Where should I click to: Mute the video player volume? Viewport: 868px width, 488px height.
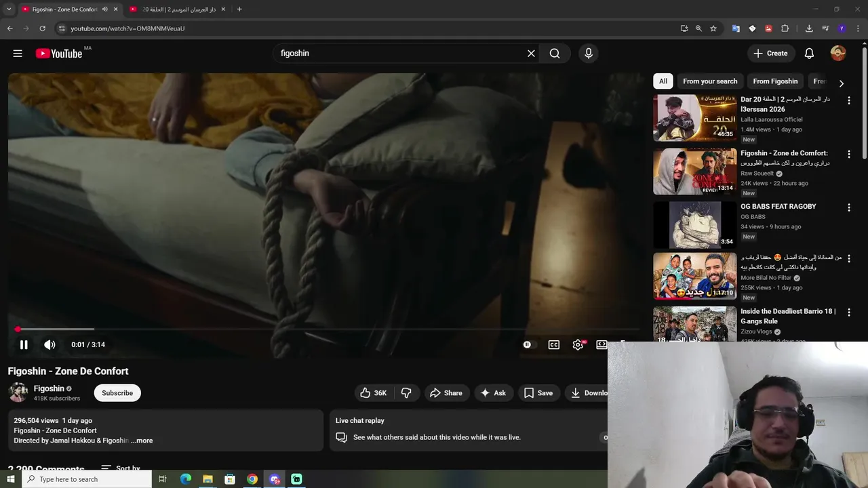tap(50, 344)
